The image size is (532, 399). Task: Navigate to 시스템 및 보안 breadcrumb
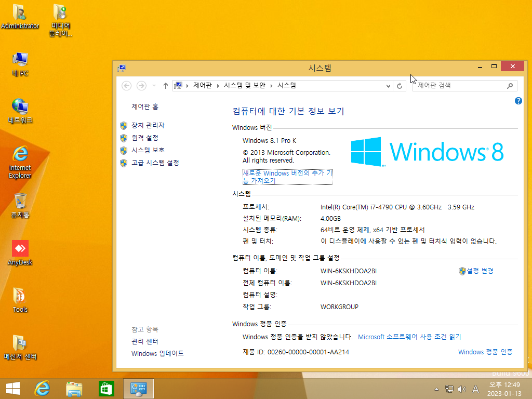click(x=244, y=86)
